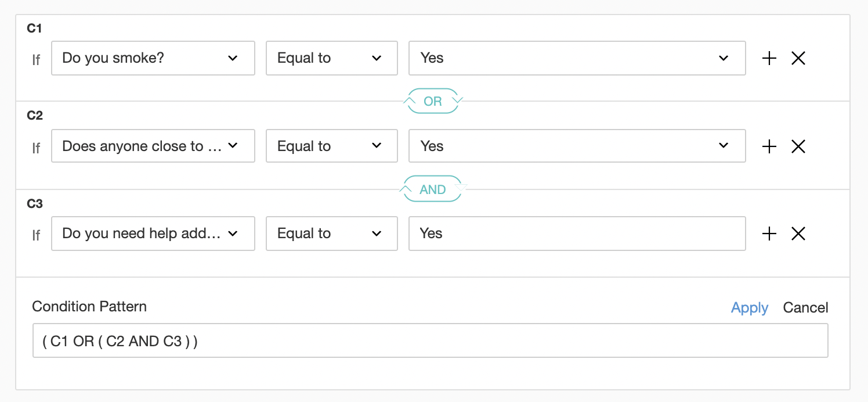This screenshot has width=868, height=402.
Task: Click the Condition Pattern text field
Action: point(430,340)
